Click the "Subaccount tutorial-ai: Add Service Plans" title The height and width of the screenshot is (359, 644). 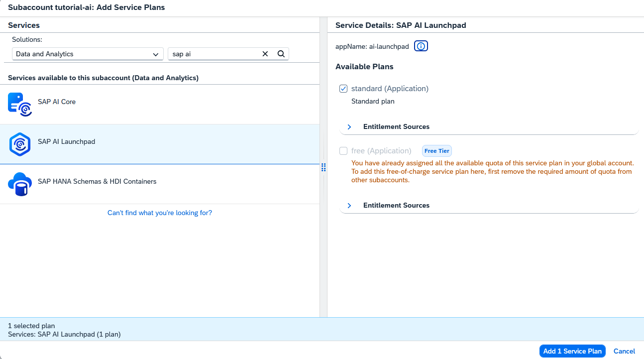click(x=86, y=7)
